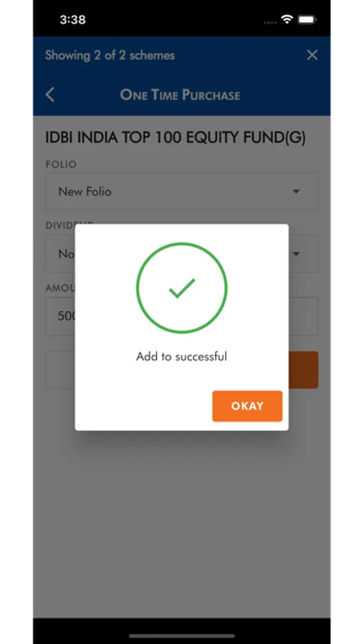Tap the OKAY button in the dialog
The image size is (363, 644).
247,406
